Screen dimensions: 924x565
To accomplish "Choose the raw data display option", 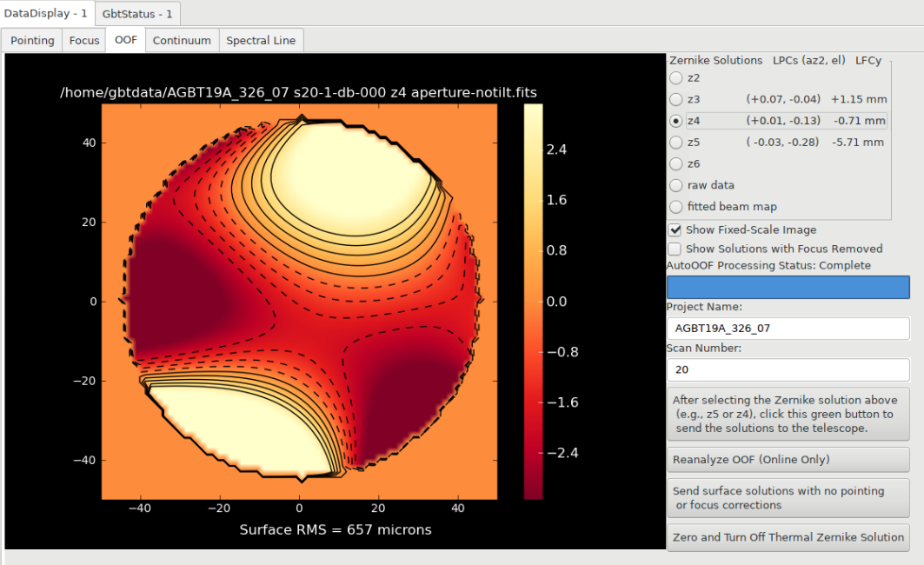I will [x=676, y=186].
